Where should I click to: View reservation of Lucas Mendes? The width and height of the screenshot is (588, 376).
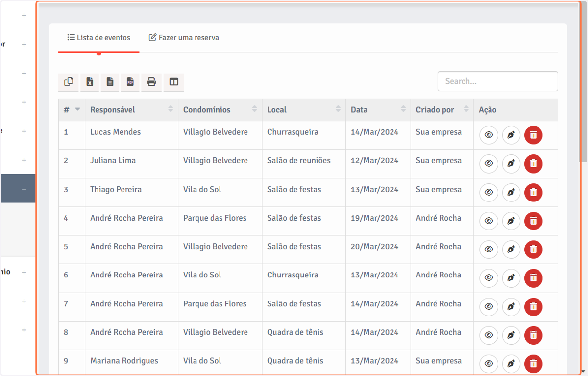point(489,135)
